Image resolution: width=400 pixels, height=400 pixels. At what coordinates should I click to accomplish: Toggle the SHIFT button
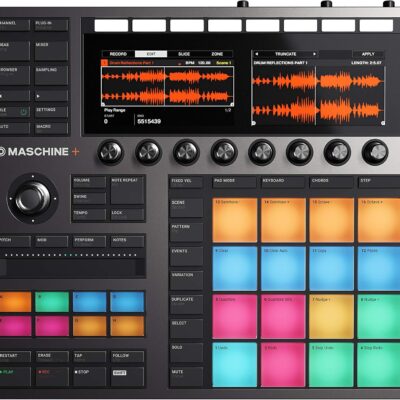(x=127, y=376)
